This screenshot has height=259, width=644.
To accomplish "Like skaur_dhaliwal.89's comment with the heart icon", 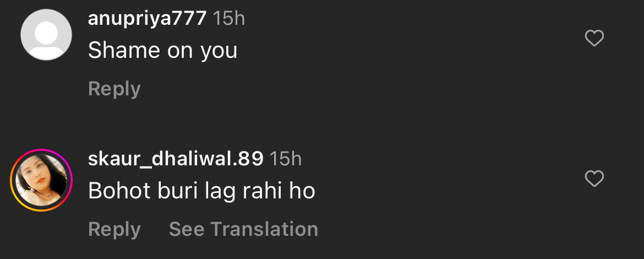I will coord(594,179).
